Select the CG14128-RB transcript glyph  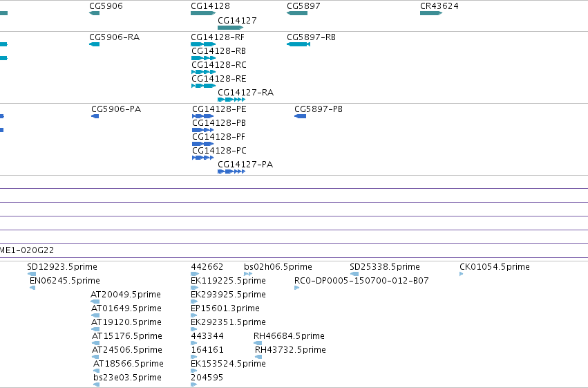204,58
